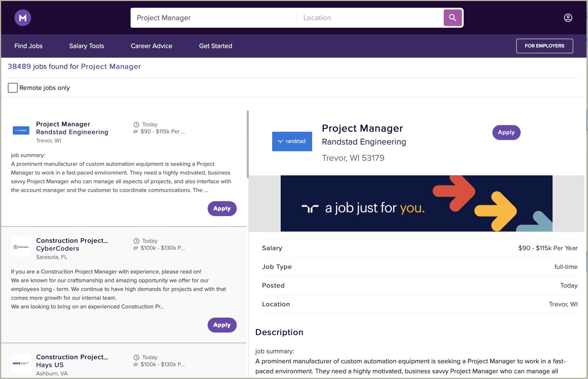Open the user account profile icon
Viewport: 588px width, 379px height.
(568, 18)
